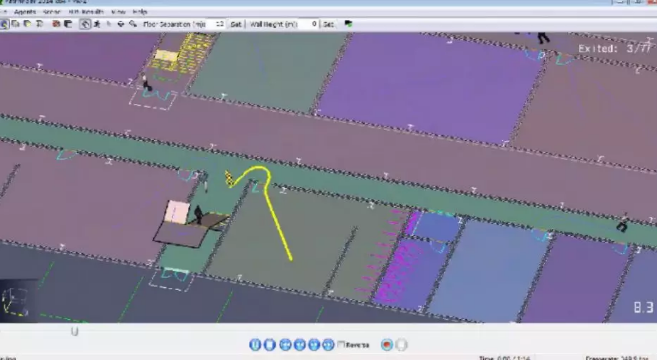The height and width of the screenshot is (360, 657).
Task: Open the menu left of View
Action: coord(86,12)
